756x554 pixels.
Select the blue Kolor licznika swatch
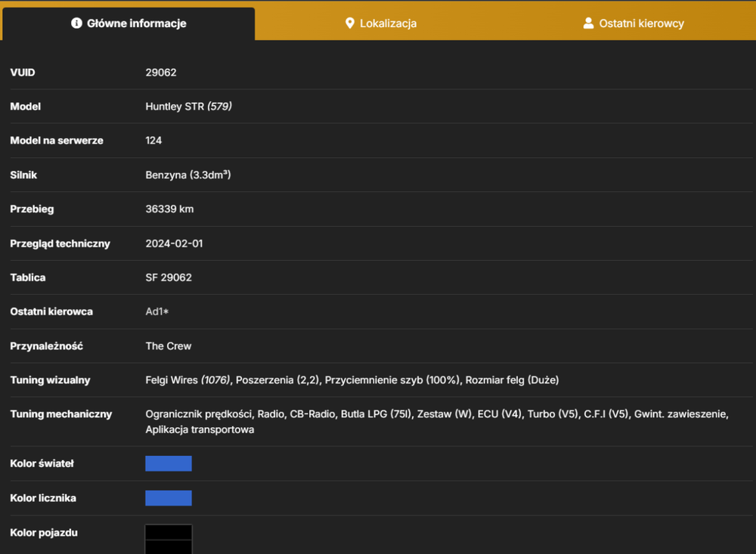click(x=169, y=498)
